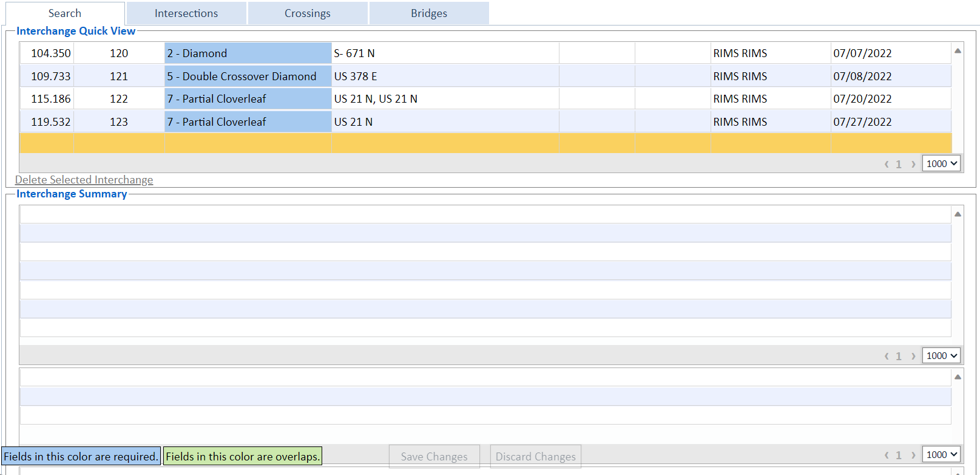Image resolution: width=980 pixels, height=475 pixels.
Task: Click page number 1 in Quick View pager
Action: pos(899,164)
